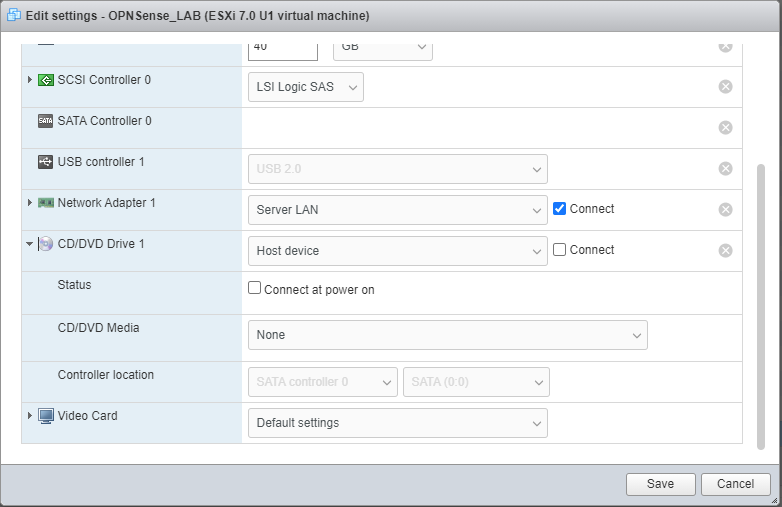
Task: Open Server LAN network dropdown
Action: coord(397,209)
